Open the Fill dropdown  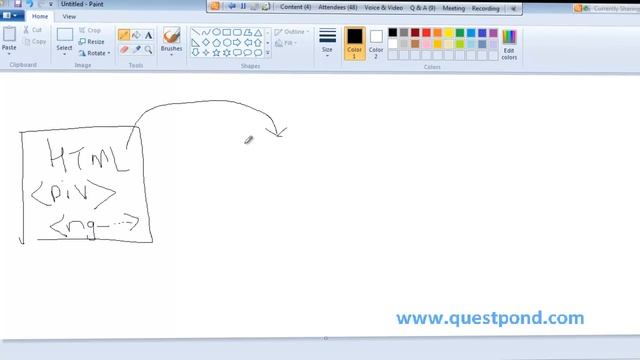pyautogui.click(x=286, y=43)
